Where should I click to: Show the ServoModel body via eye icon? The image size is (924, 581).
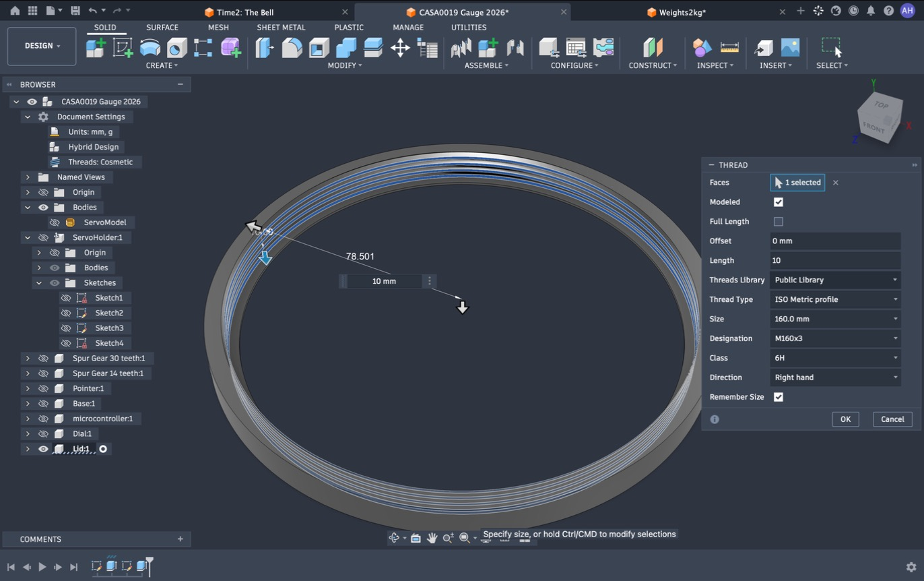click(x=55, y=222)
